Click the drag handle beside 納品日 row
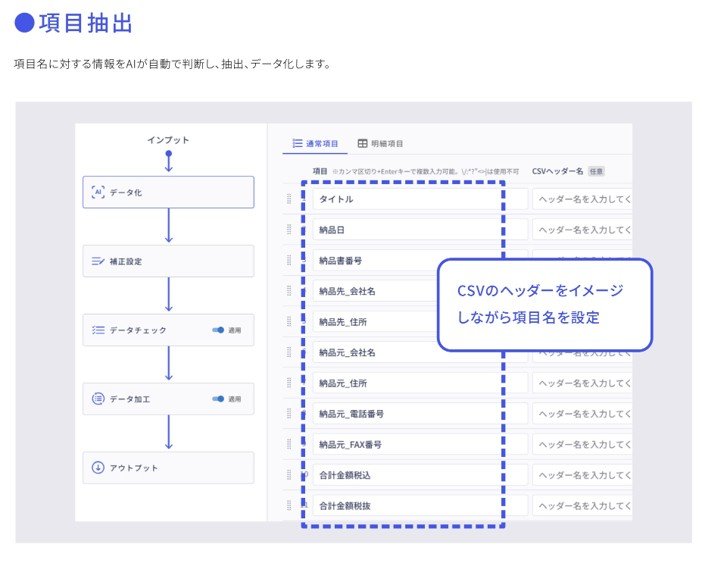Viewport: 702px width, 563px height. coord(289,230)
